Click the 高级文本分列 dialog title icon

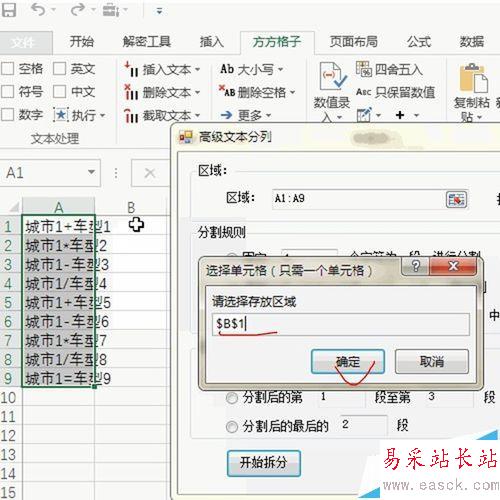click(186, 137)
